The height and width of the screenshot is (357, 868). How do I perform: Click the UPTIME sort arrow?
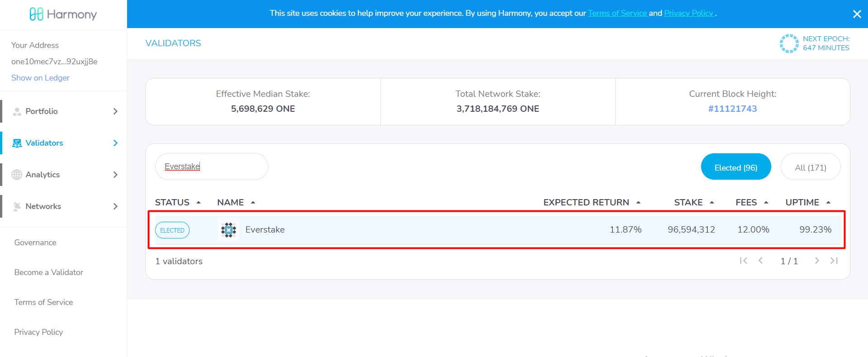coord(828,203)
